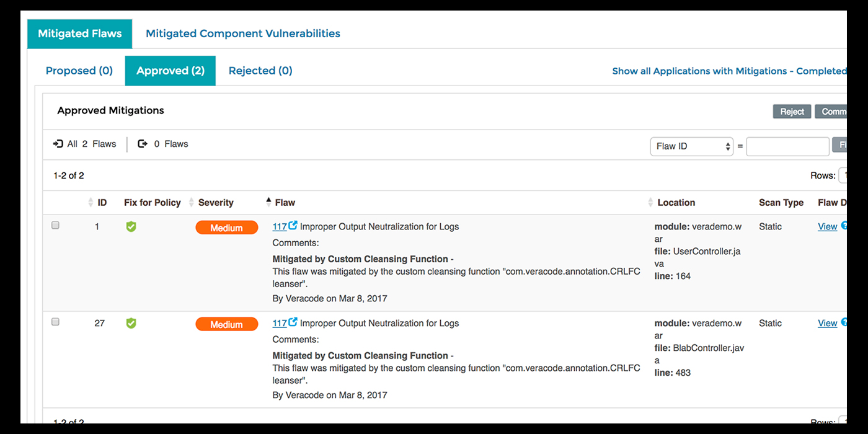
Task: Click the outgoing flaws arrow icon beside "0 Flaws"
Action: click(x=143, y=143)
